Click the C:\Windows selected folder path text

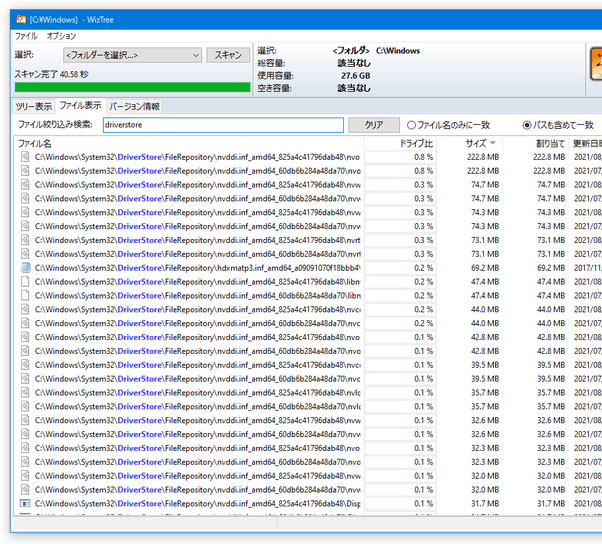coord(398,51)
